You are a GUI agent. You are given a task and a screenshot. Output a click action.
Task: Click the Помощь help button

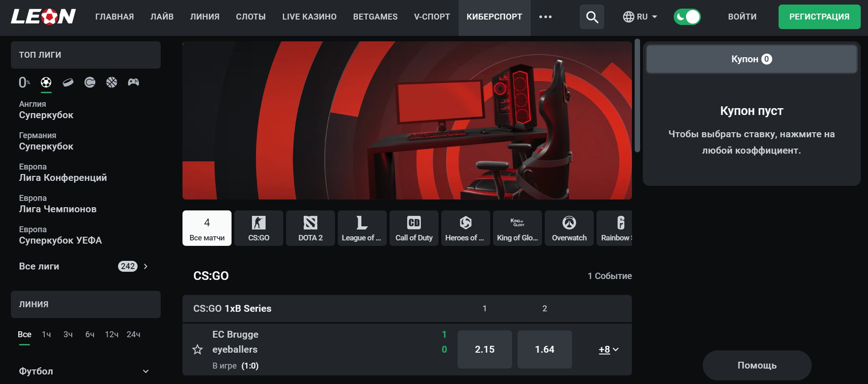(x=757, y=365)
